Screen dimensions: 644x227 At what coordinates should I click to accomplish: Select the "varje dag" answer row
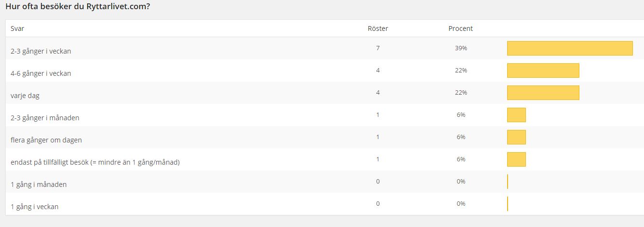(x=25, y=96)
